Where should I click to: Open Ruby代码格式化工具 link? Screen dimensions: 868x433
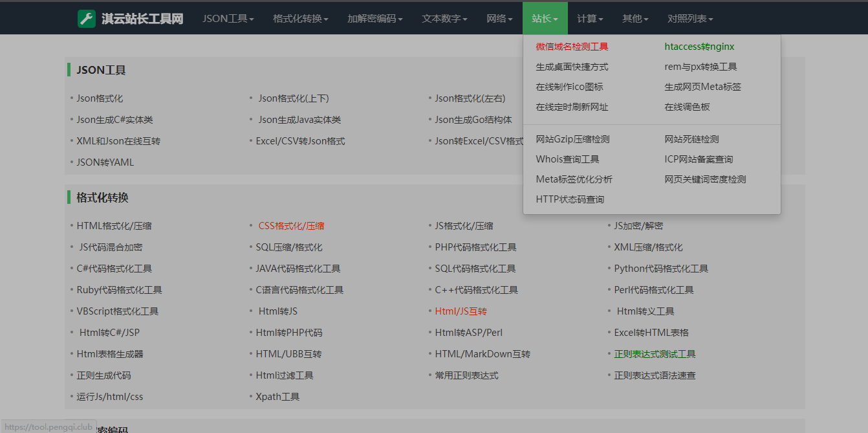(119, 290)
